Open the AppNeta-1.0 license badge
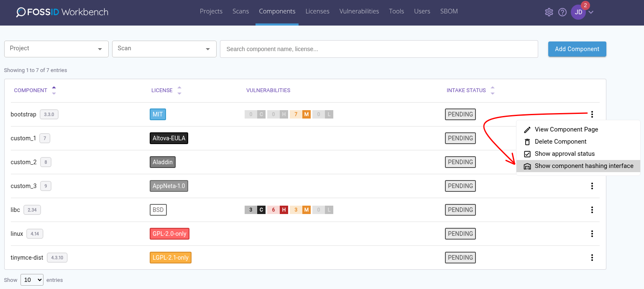Image resolution: width=644 pixels, height=289 pixels. [x=169, y=186]
